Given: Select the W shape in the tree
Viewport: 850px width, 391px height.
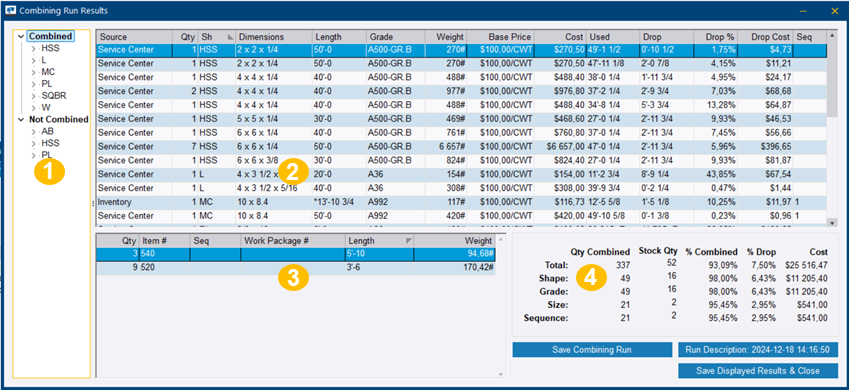Looking at the screenshot, I should click(x=45, y=107).
